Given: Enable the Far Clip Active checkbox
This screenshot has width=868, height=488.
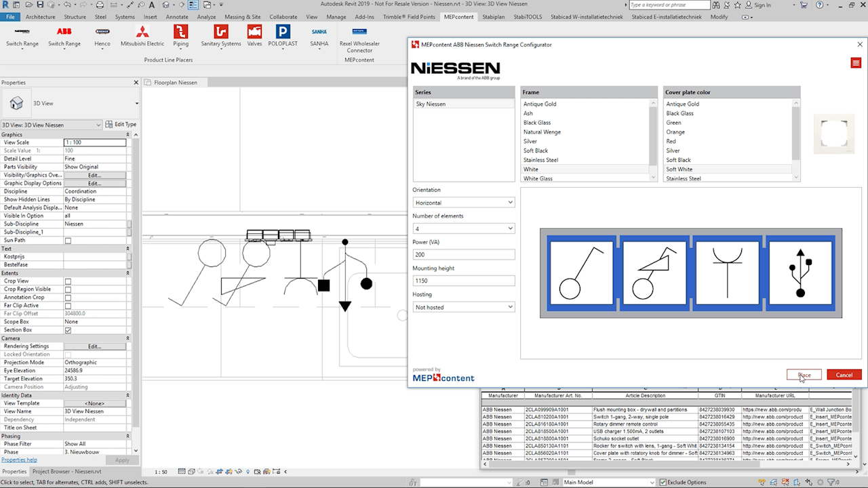Looking at the screenshot, I should pos(68,306).
